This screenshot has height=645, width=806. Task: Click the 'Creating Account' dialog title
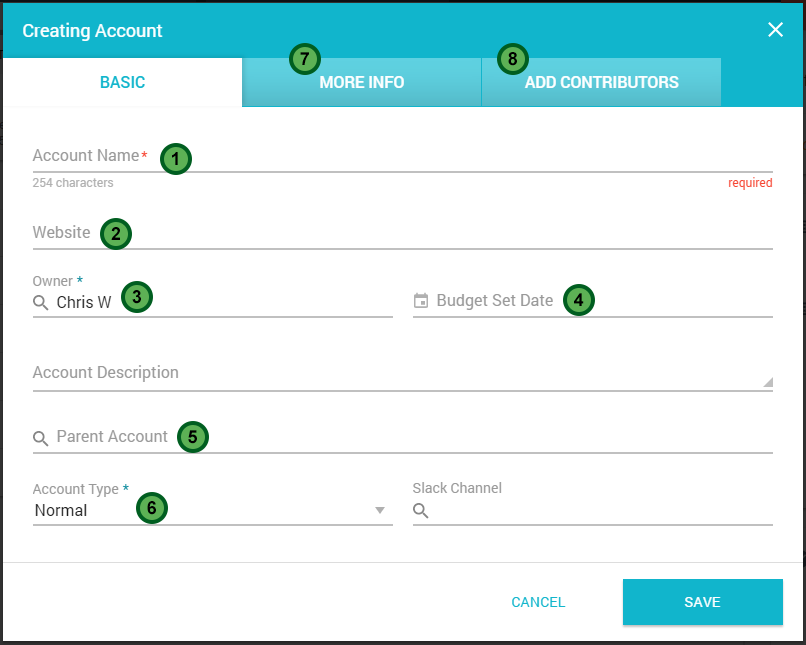pos(93,31)
